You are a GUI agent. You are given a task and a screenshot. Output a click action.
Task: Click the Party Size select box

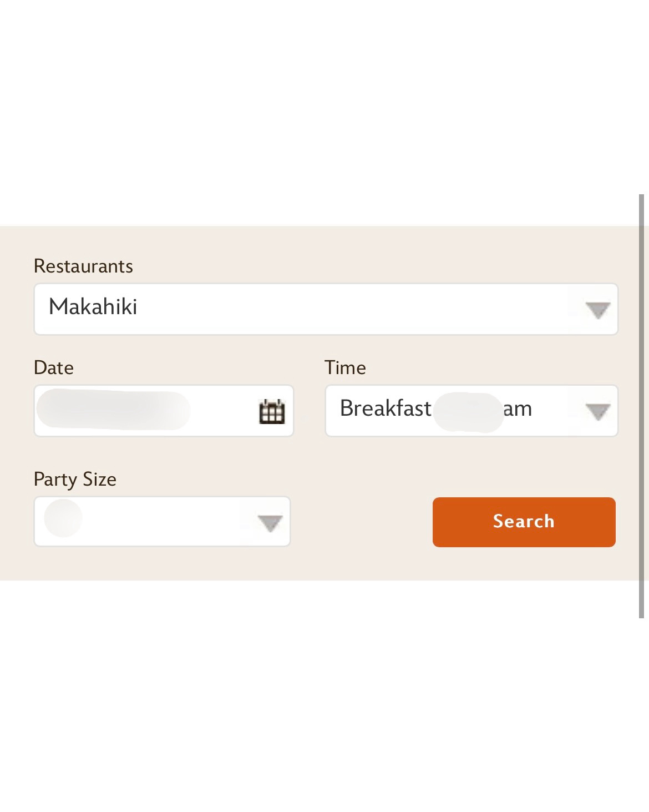[162, 522]
